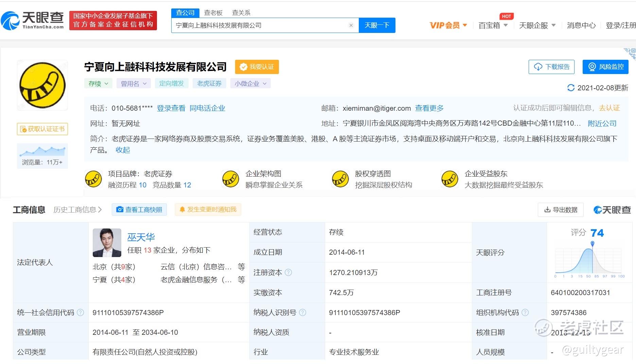Click 同电话企业 link
The height and width of the screenshot is (364, 636).
pos(207,108)
